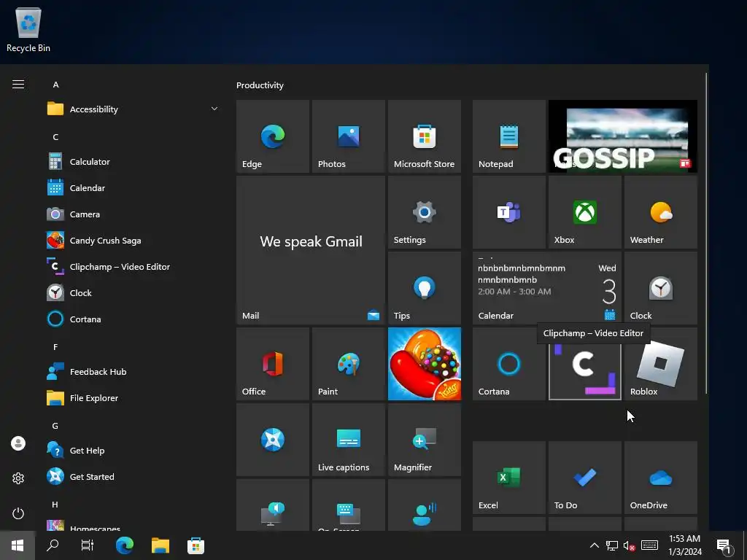The height and width of the screenshot is (560, 747).
Task: Select the letter F section header
Action: click(x=55, y=347)
